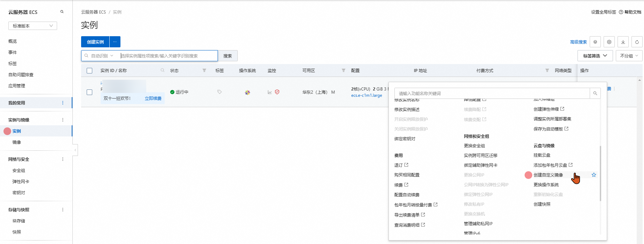Open the 不分组 grouping dropdown

click(x=629, y=56)
